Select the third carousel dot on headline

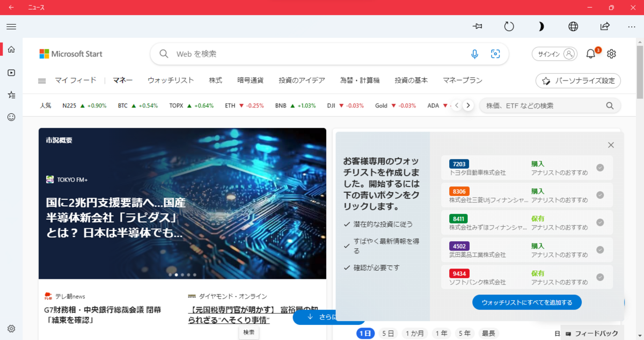point(182,274)
